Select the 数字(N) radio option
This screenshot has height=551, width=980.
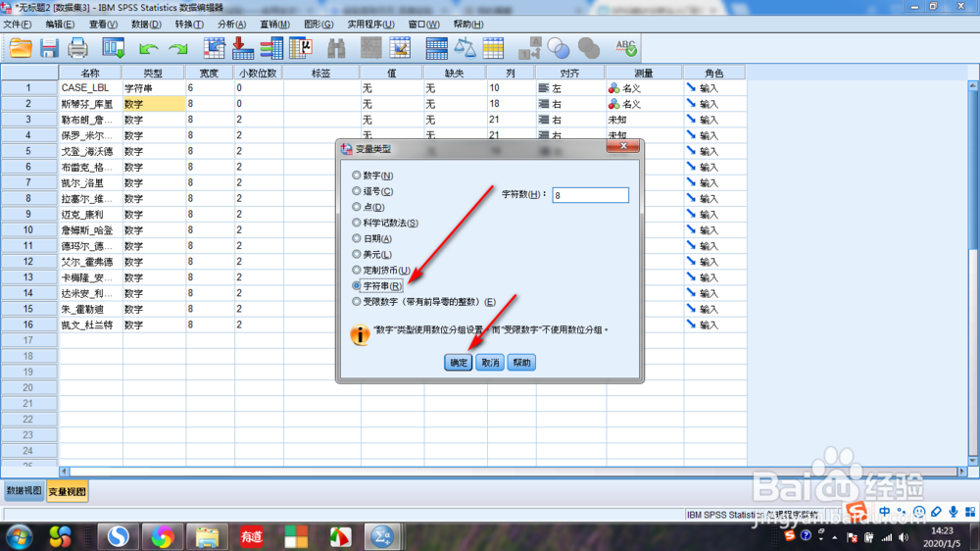tap(372, 175)
